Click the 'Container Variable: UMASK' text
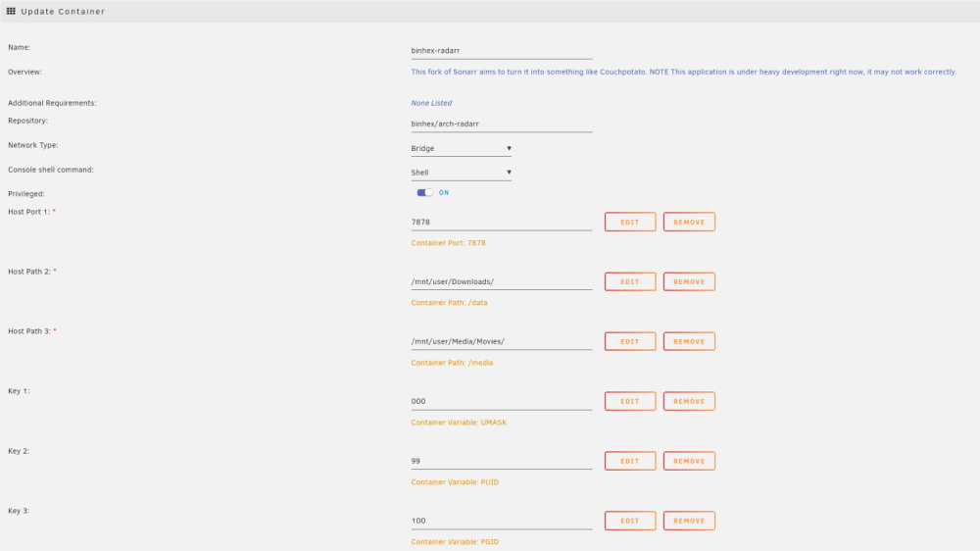 click(459, 423)
